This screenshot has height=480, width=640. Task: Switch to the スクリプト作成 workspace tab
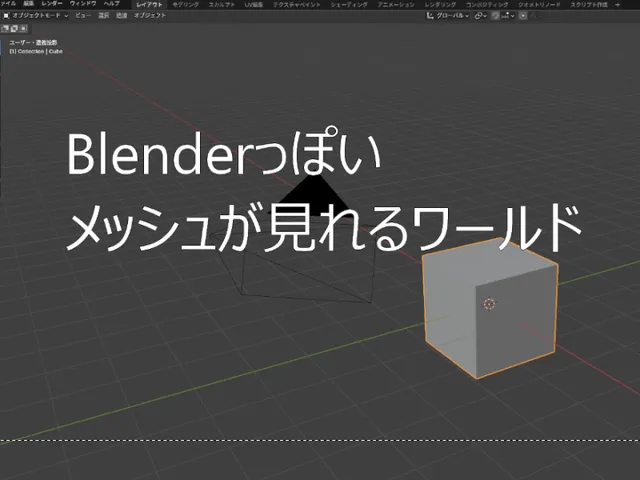(x=589, y=4)
